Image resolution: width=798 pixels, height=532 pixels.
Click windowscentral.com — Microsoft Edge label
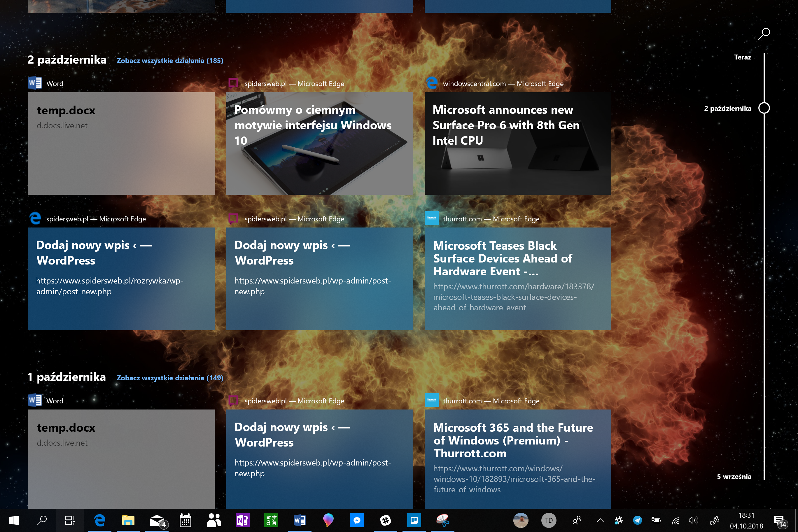(x=503, y=84)
